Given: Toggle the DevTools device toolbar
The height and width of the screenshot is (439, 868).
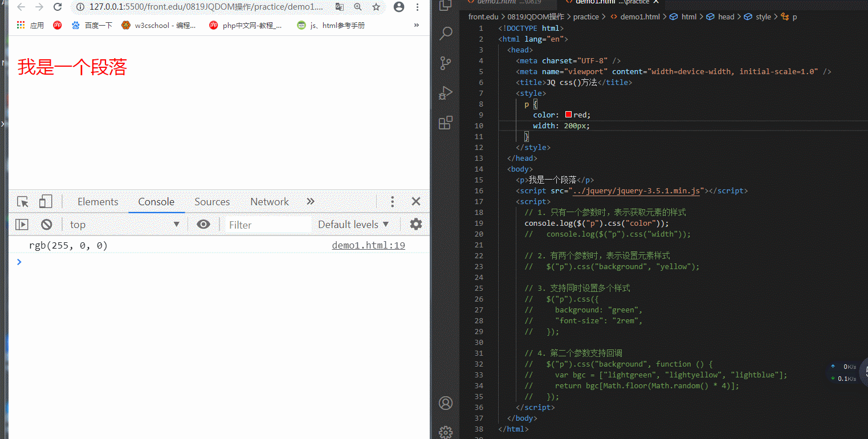Looking at the screenshot, I should pos(46,202).
